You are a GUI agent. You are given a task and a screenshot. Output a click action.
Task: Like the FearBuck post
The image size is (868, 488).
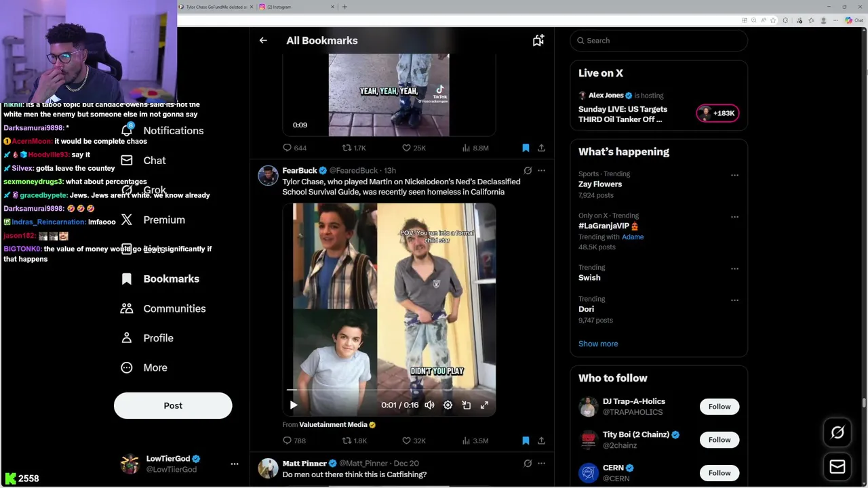pos(407,441)
